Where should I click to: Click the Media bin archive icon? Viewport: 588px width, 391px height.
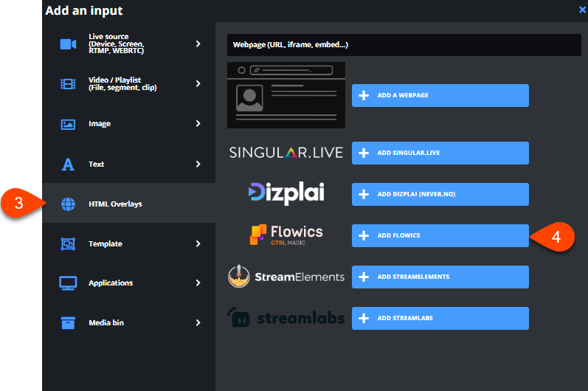pyautogui.click(x=69, y=323)
